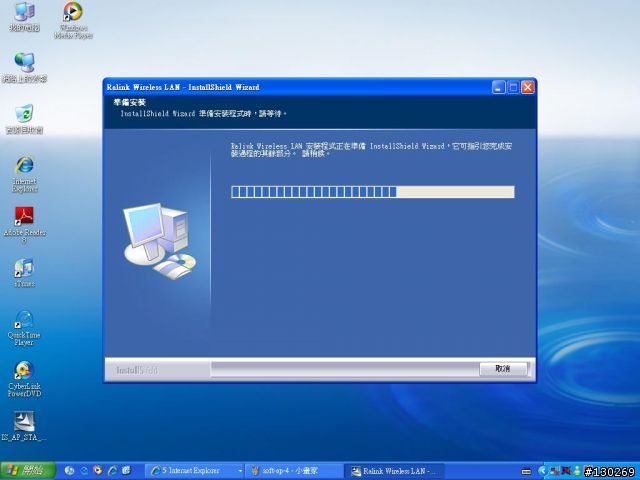Image resolution: width=640 pixels, height=480 pixels.
Task: Click the computer and CD setup graphic
Action: tap(159, 241)
